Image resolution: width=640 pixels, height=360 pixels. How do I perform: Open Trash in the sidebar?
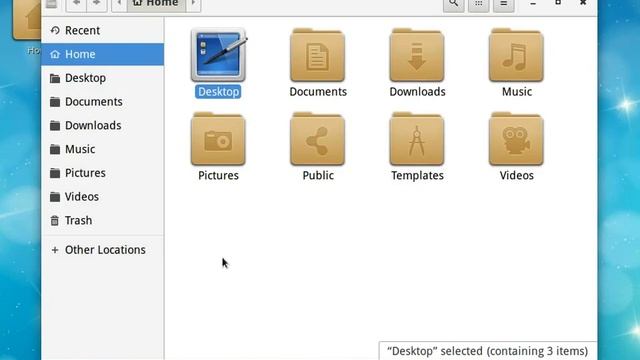coord(103,220)
